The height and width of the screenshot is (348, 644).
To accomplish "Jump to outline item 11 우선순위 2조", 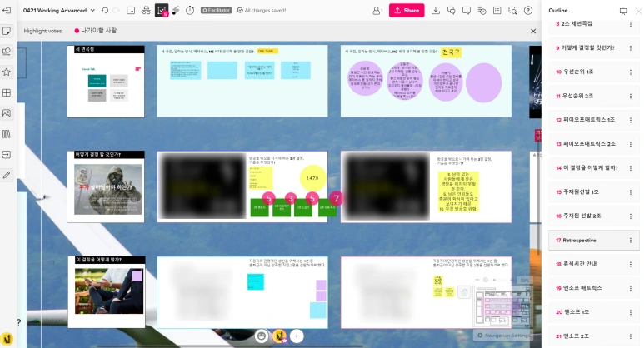I will pos(593,96).
